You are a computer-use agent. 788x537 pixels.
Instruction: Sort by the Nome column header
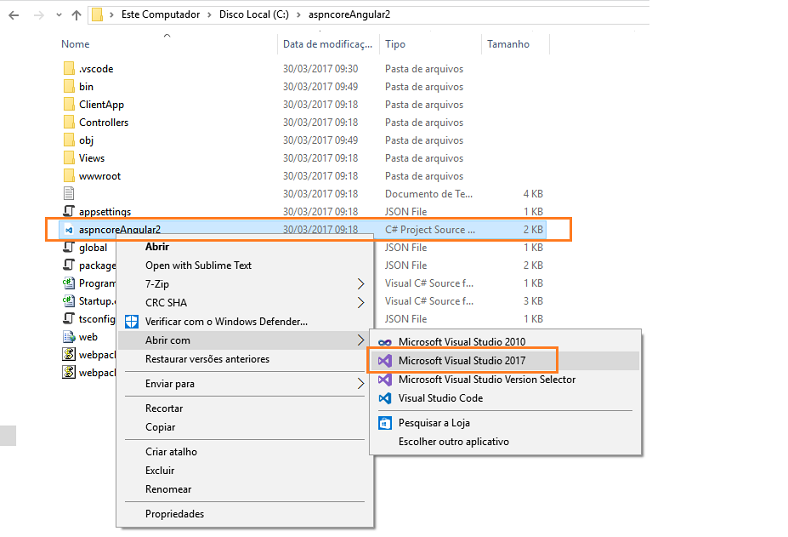75,44
